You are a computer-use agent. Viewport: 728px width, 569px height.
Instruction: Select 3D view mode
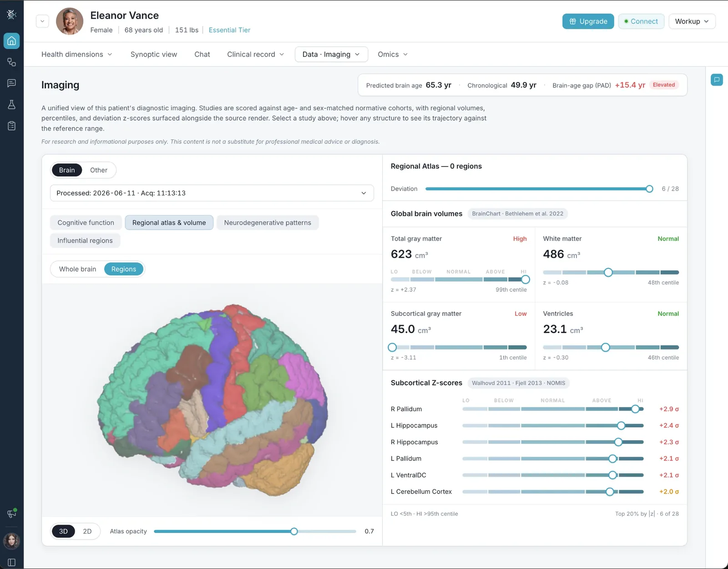coord(63,531)
